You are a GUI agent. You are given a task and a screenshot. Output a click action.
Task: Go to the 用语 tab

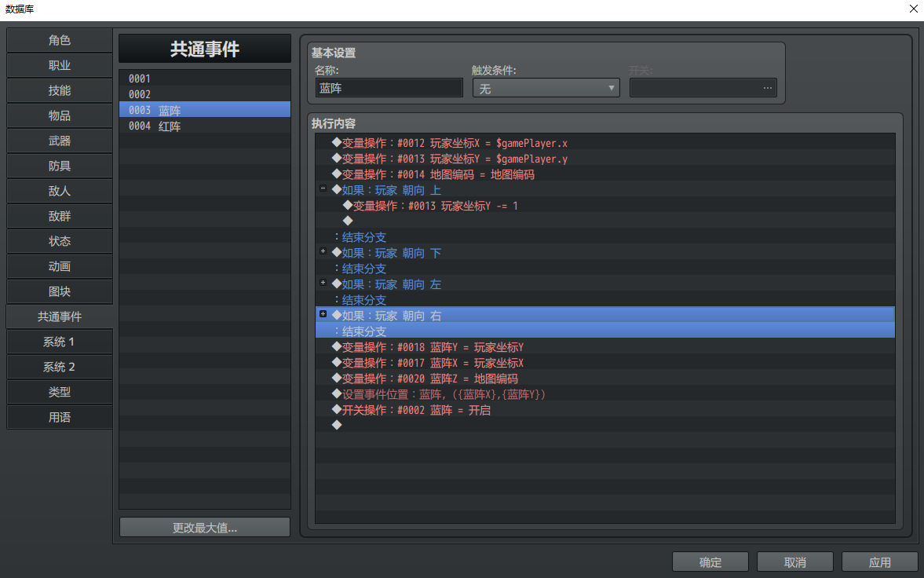(60, 418)
